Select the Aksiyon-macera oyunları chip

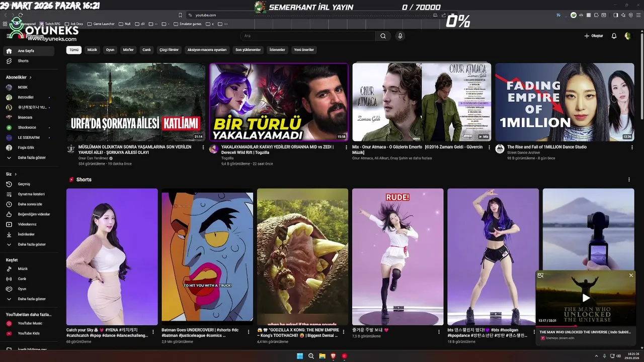pos(207,50)
